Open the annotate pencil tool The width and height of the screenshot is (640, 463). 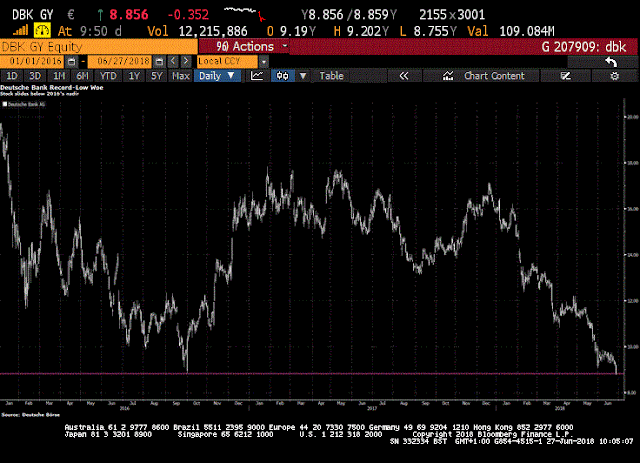point(566,76)
